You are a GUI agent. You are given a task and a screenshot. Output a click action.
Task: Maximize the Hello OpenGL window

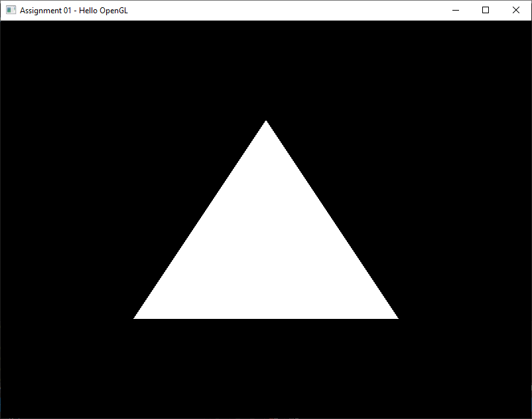click(x=486, y=10)
